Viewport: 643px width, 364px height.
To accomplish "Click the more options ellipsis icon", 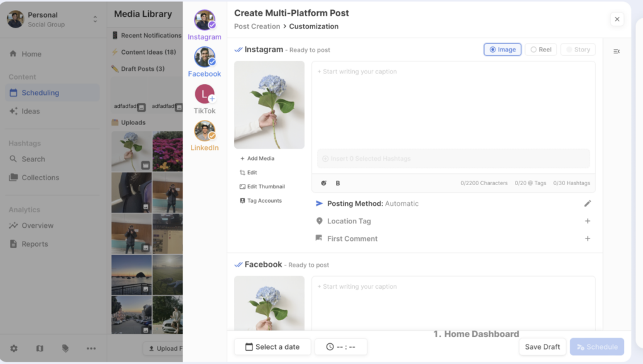I will tap(91, 348).
